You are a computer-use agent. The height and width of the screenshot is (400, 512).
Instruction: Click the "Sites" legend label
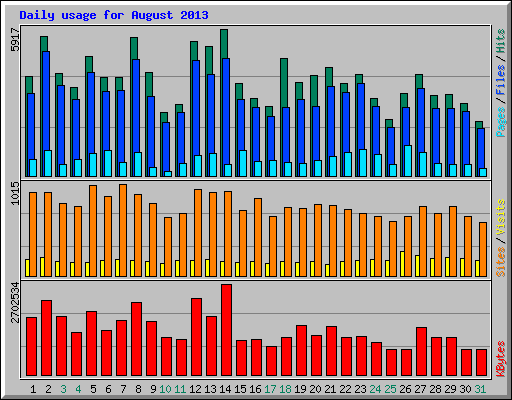(501, 262)
